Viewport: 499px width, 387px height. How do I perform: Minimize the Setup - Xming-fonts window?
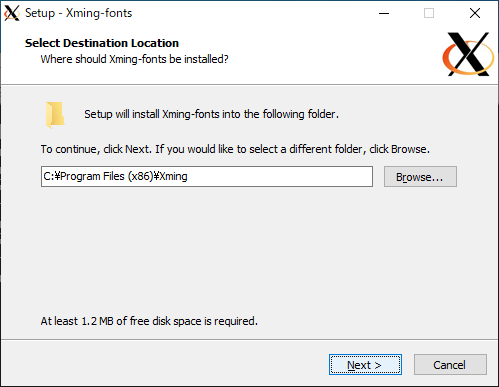(x=384, y=13)
